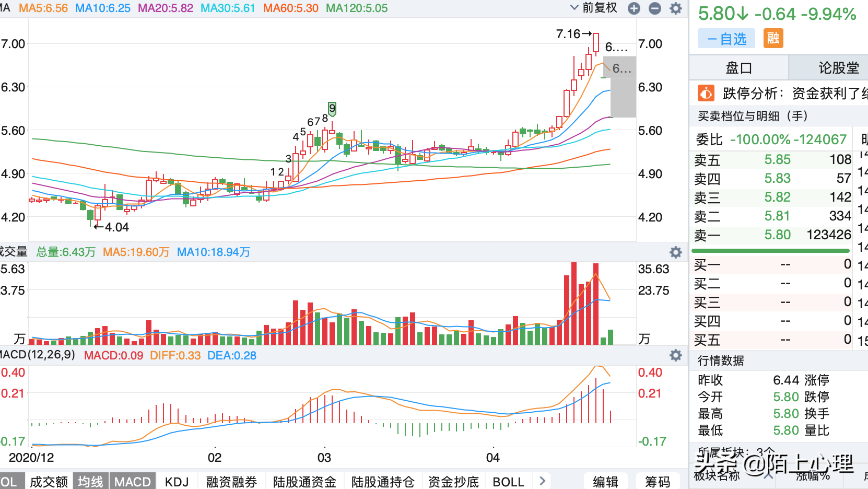Zoom in chart with plus icon

click(x=634, y=8)
